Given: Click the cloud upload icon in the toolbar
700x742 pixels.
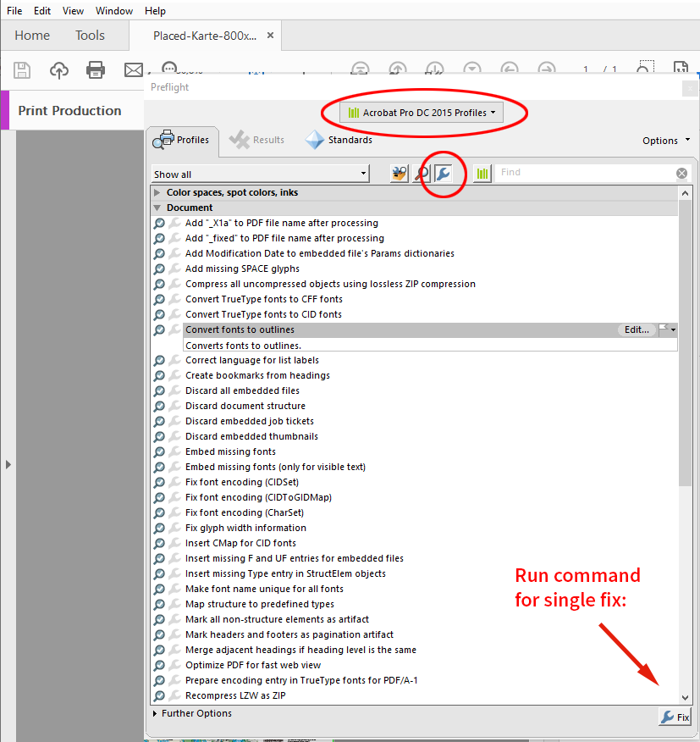Looking at the screenshot, I should click(x=58, y=70).
